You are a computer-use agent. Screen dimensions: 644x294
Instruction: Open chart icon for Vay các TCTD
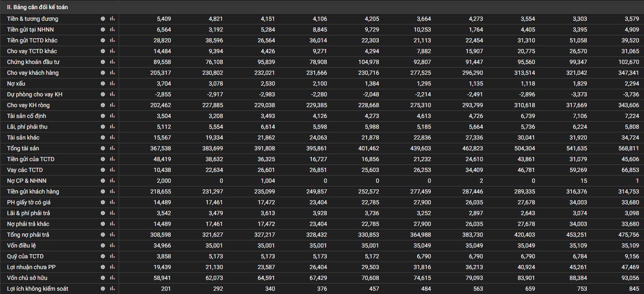[x=112, y=170]
